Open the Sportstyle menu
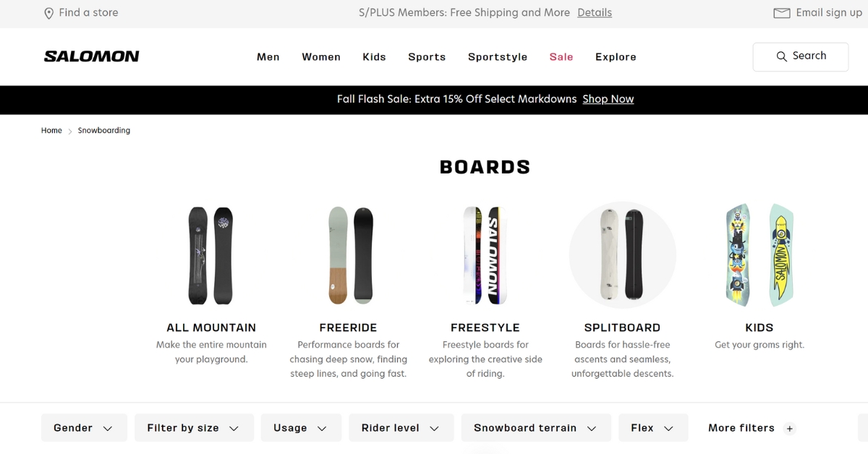868x454 pixels. tap(498, 57)
